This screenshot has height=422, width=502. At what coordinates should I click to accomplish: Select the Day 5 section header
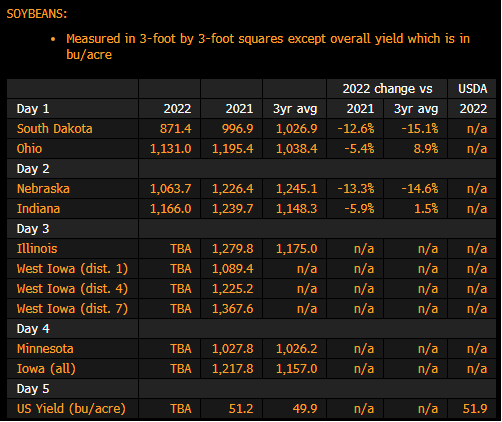click(x=33, y=389)
